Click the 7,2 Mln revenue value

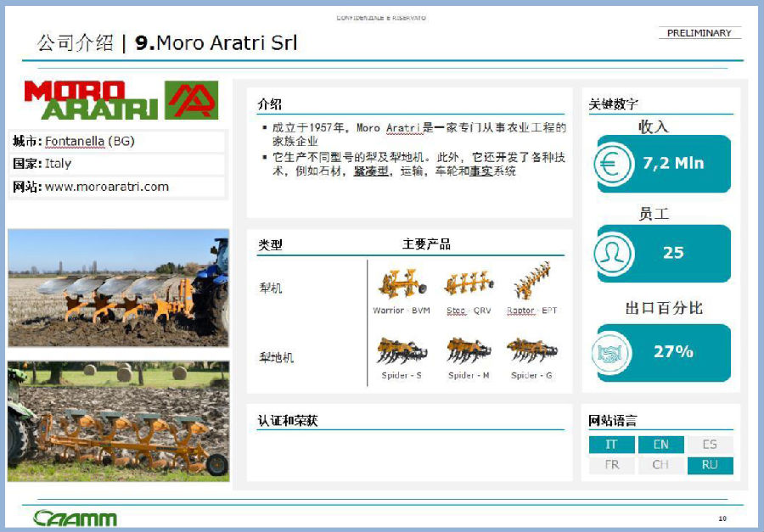[673, 163]
